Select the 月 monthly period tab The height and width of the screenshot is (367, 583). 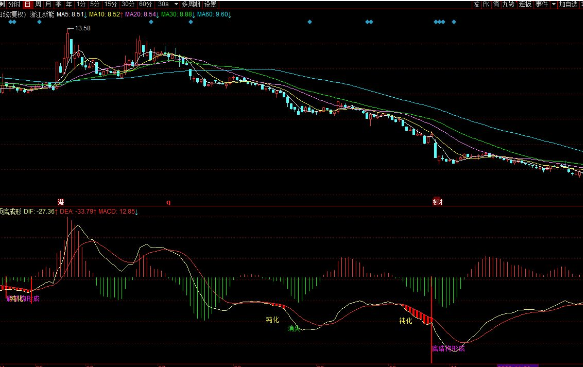click(48, 4)
